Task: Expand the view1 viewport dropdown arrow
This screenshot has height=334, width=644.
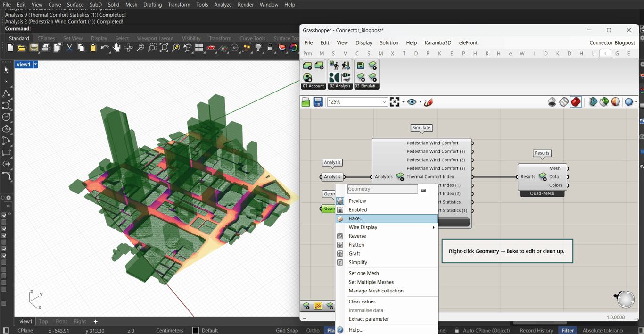Action: click(35, 65)
